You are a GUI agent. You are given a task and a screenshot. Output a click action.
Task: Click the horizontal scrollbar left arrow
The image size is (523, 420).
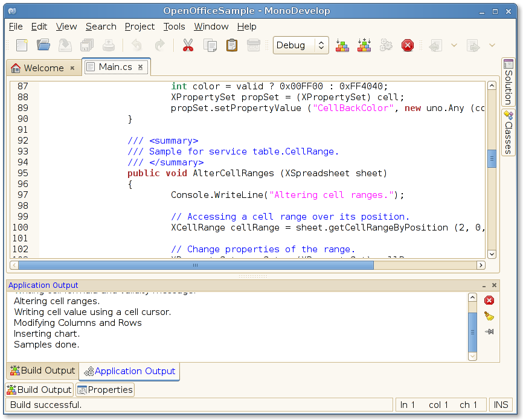click(x=14, y=266)
